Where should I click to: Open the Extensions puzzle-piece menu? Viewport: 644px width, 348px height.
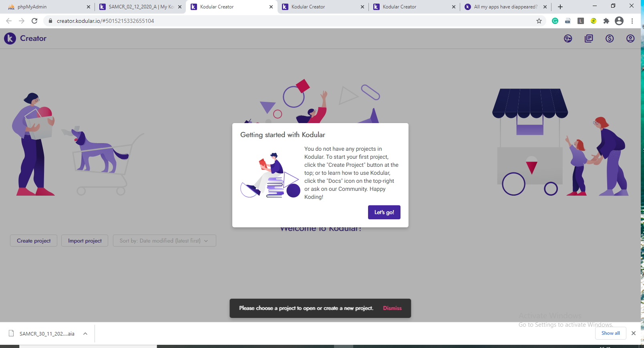[606, 21]
